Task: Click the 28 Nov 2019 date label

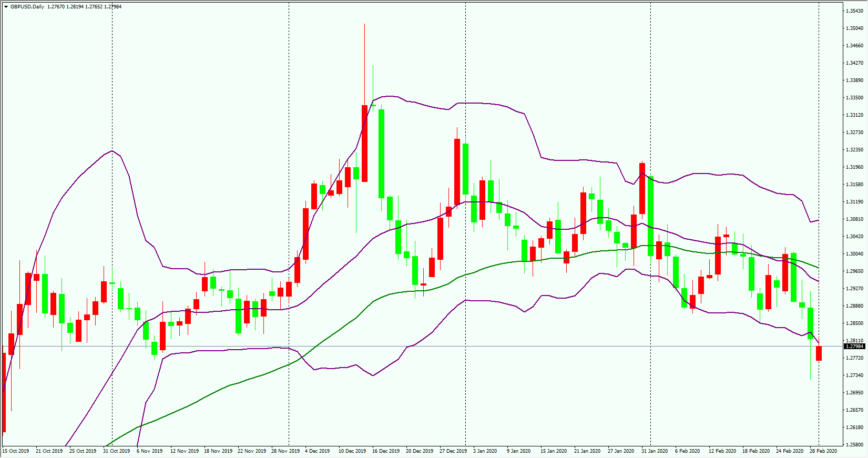Action: coord(285,451)
